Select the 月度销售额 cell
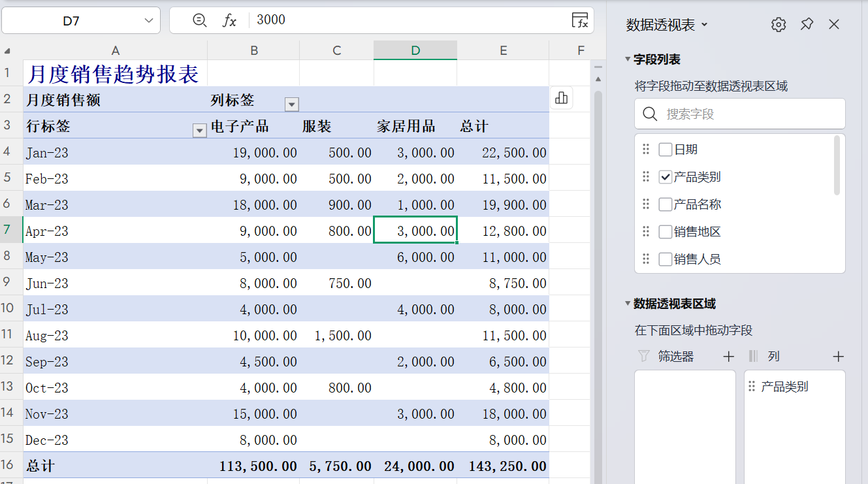This screenshot has width=868, height=484. click(116, 99)
